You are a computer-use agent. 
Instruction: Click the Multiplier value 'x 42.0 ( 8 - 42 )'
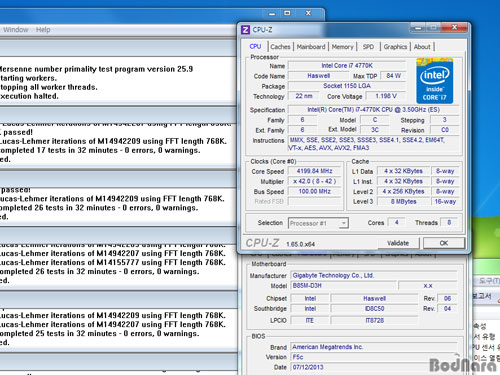(x=315, y=181)
